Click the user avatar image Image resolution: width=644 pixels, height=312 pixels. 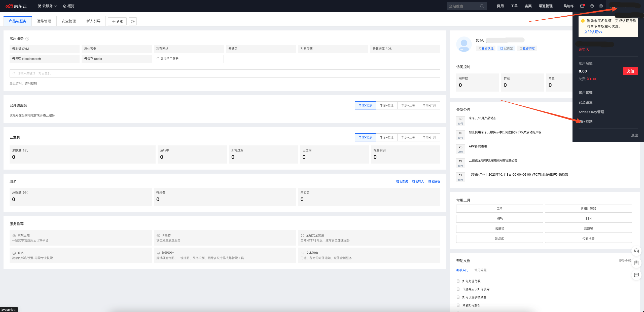coord(464,44)
